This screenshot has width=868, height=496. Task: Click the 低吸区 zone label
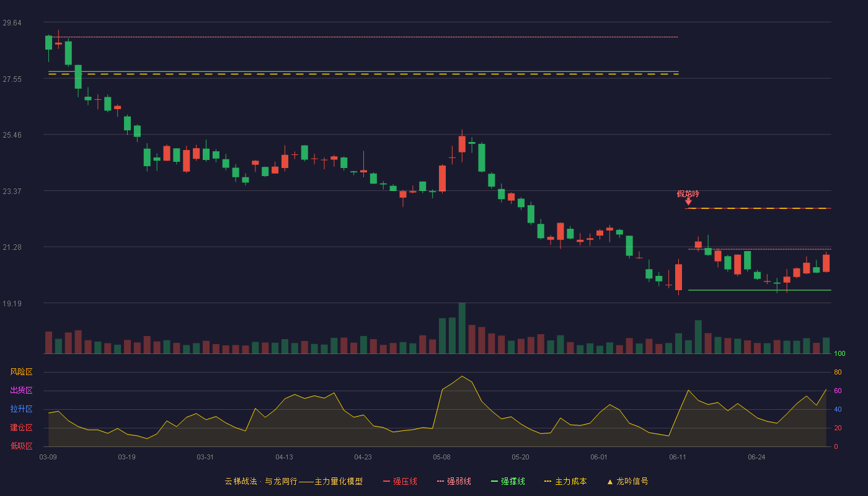[x=21, y=446]
